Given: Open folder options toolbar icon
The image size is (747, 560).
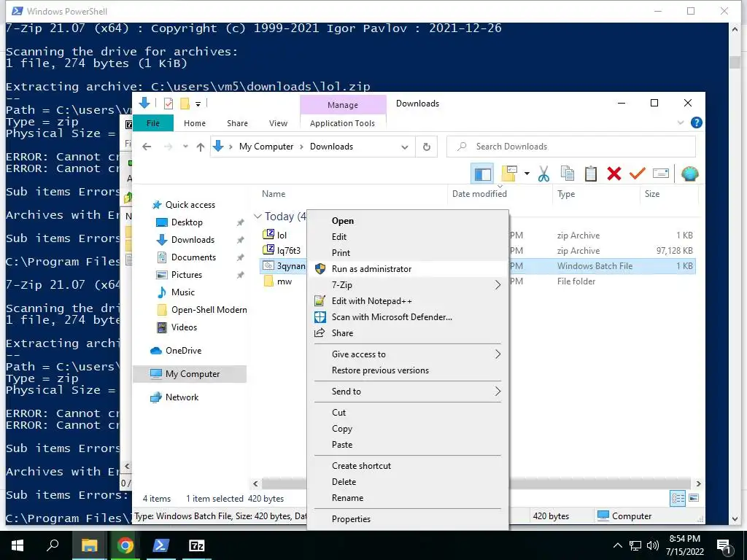Looking at the screenshot, I should coord(508,174).
